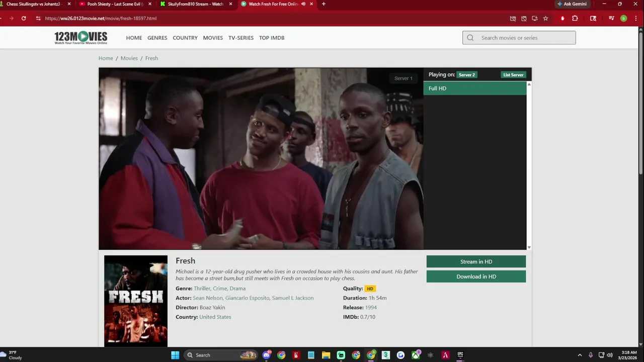Select the Full HD server entry
The image size is (644, 362).
(x=474, y=88)
